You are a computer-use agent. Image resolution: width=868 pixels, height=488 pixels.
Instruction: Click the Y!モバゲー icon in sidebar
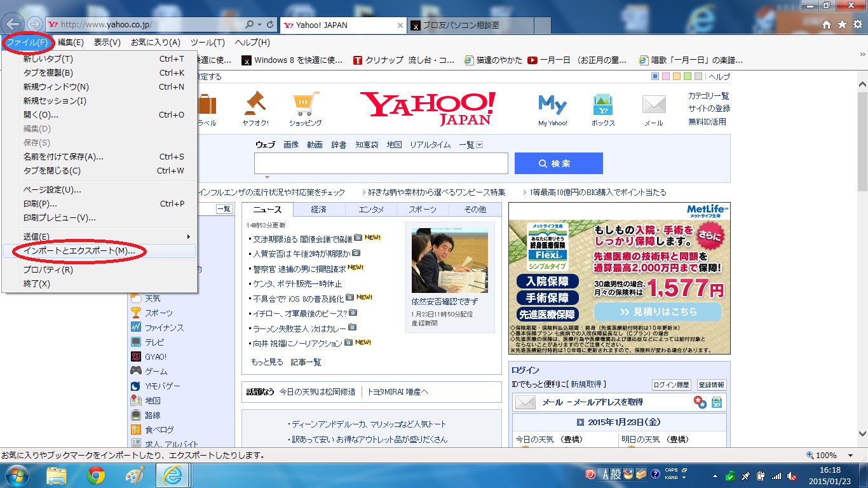[x=136, y=386]
